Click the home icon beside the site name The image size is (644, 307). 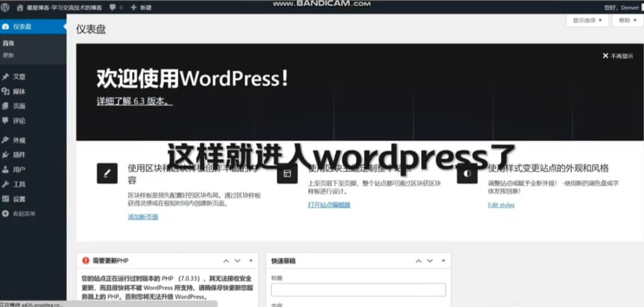[x=20, y=7]
